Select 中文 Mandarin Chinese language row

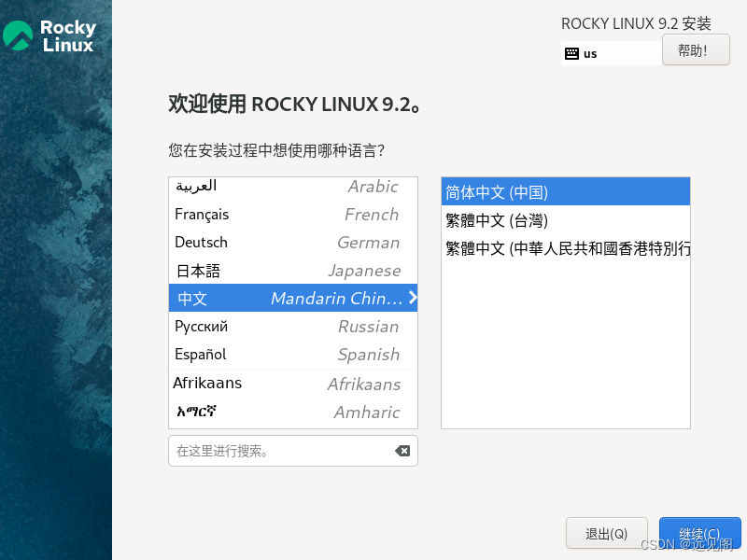(x=293, y=298)
